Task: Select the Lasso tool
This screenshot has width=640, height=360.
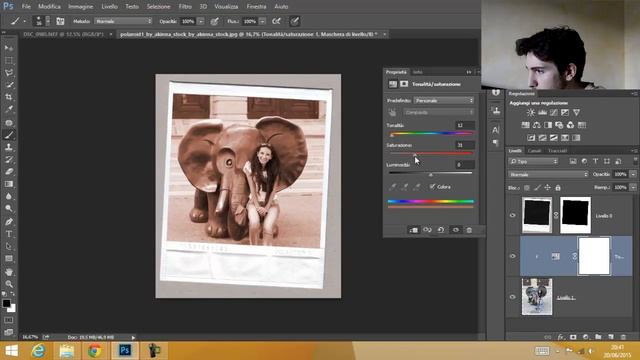Action: click(9, 73)
